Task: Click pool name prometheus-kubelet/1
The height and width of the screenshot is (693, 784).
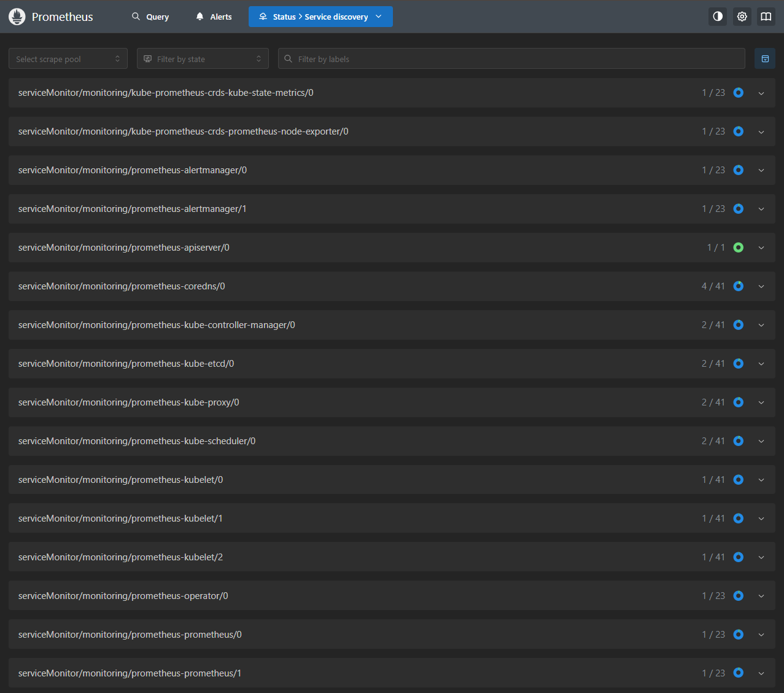Action: (x=120, y=519)
